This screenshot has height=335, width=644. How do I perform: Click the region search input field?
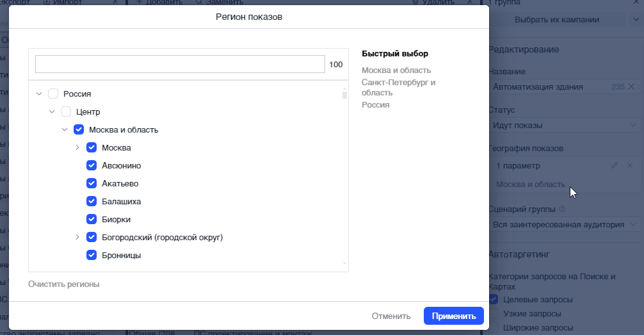[180, 64]
